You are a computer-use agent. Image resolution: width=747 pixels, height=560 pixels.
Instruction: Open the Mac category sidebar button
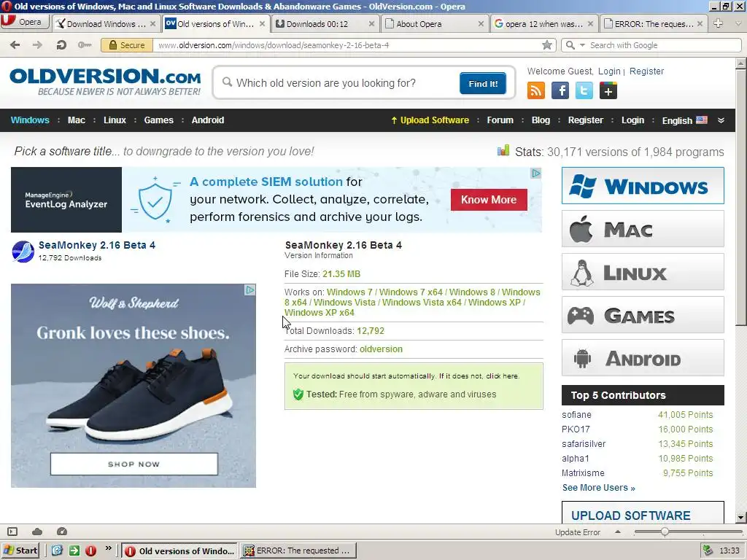click(643, 229)
